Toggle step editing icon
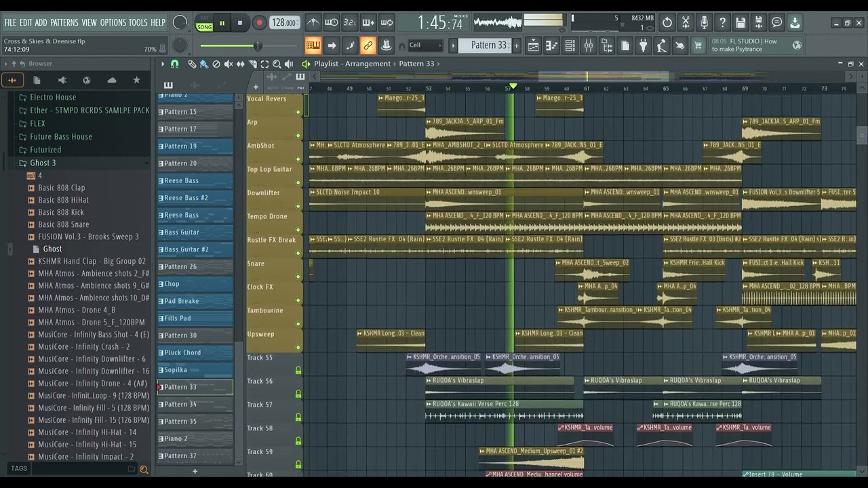This screenshot has height=488, width=868. click(x=349, y=46)
